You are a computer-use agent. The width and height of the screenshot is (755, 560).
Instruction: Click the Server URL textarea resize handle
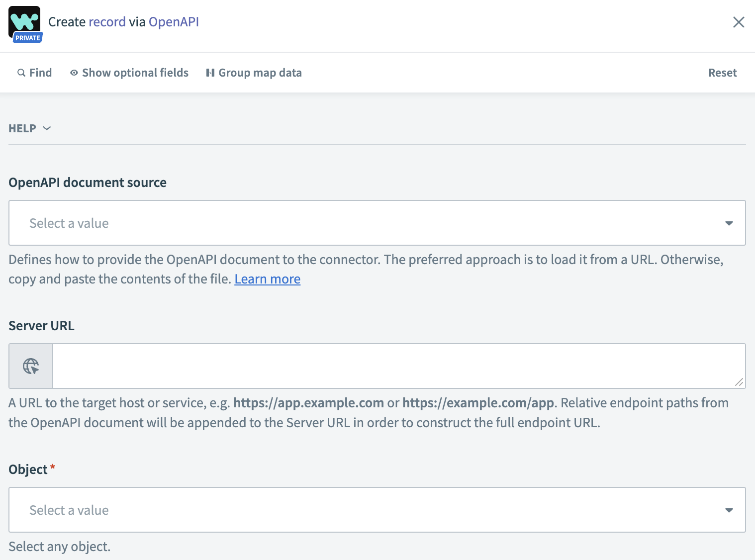point(739,382)
